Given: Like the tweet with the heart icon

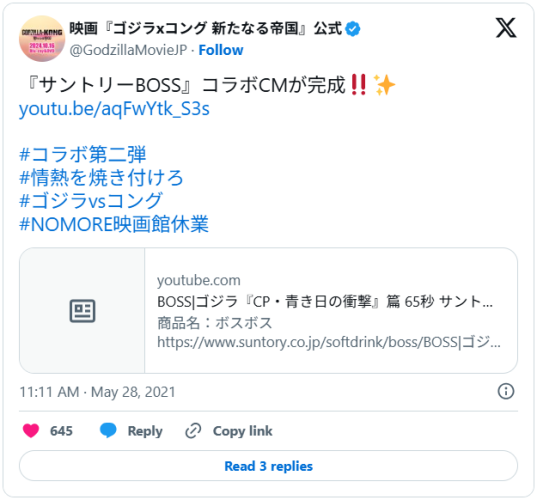Looking at the screenshot, I should [31, 430].
